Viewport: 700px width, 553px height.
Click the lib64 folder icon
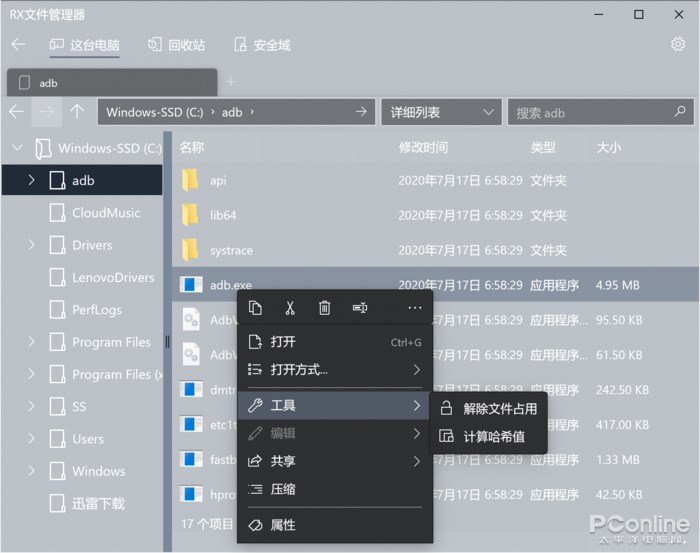tap(190, 215)
